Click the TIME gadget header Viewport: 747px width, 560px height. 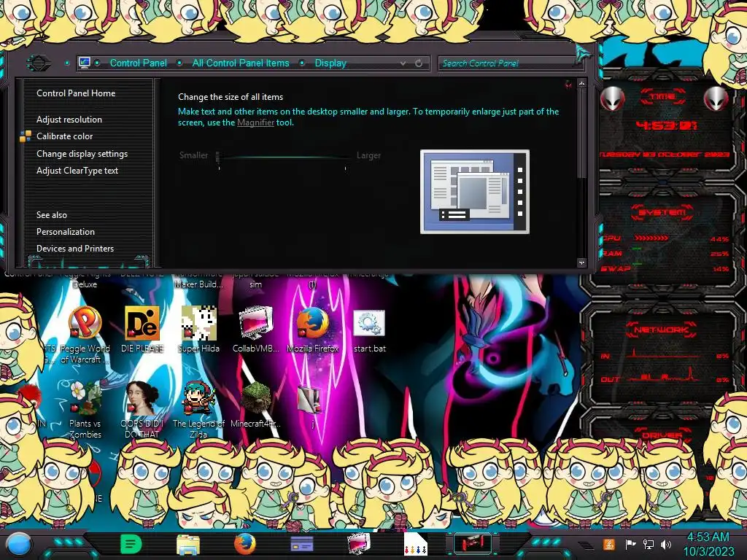(662, 97)
